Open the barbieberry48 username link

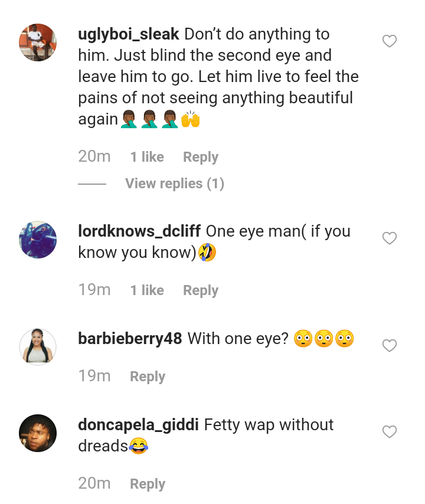tap(130, 339)
